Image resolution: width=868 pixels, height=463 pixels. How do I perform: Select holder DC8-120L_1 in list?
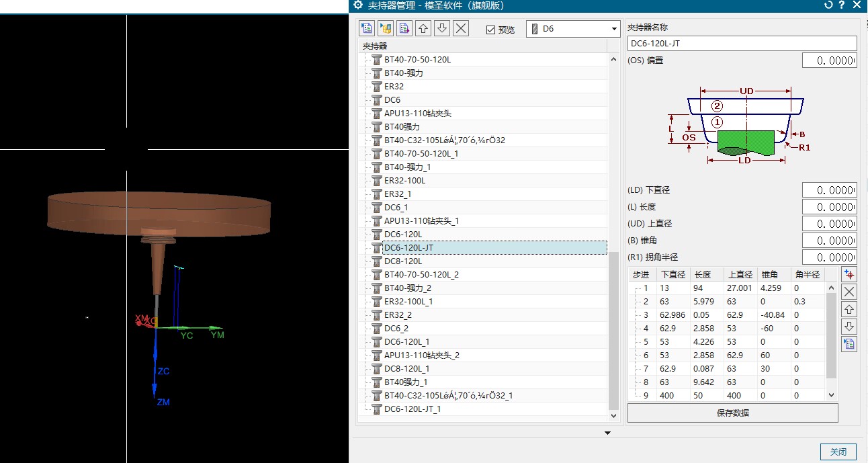(x=406, y=368)
